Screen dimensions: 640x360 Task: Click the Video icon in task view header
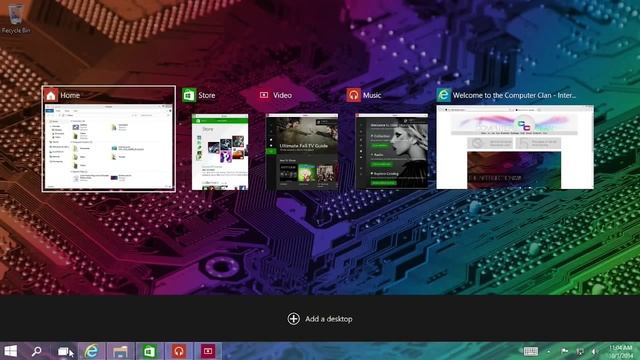264,95
